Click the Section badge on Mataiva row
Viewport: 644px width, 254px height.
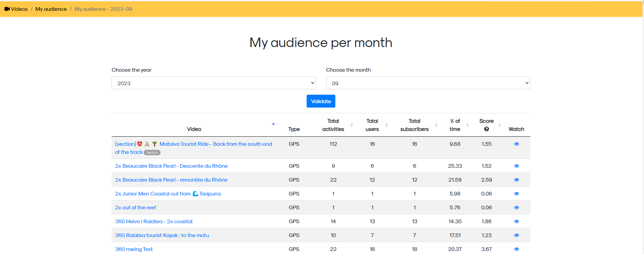[x=152, y=153]
